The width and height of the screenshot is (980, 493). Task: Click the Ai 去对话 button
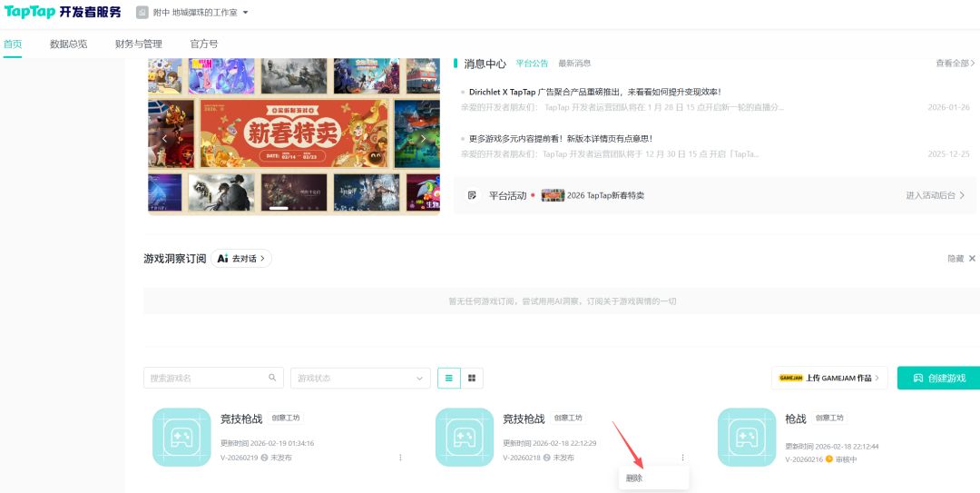(241, 259)
